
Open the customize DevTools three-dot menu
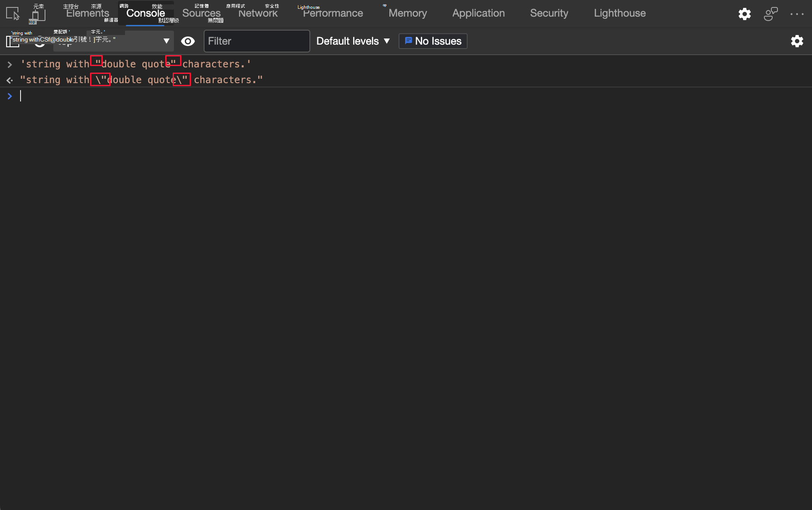(x=797, y=14)
